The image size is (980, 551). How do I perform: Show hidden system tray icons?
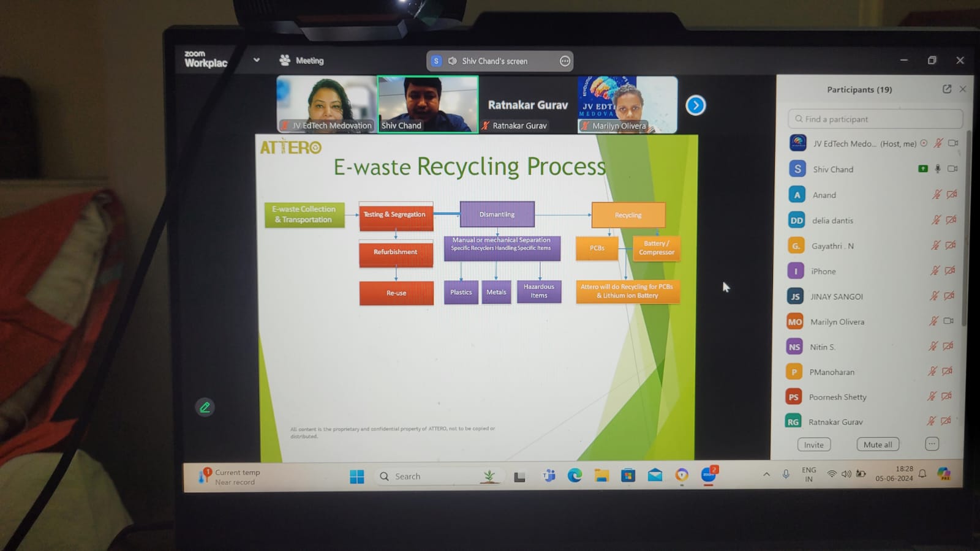[766, 474]
